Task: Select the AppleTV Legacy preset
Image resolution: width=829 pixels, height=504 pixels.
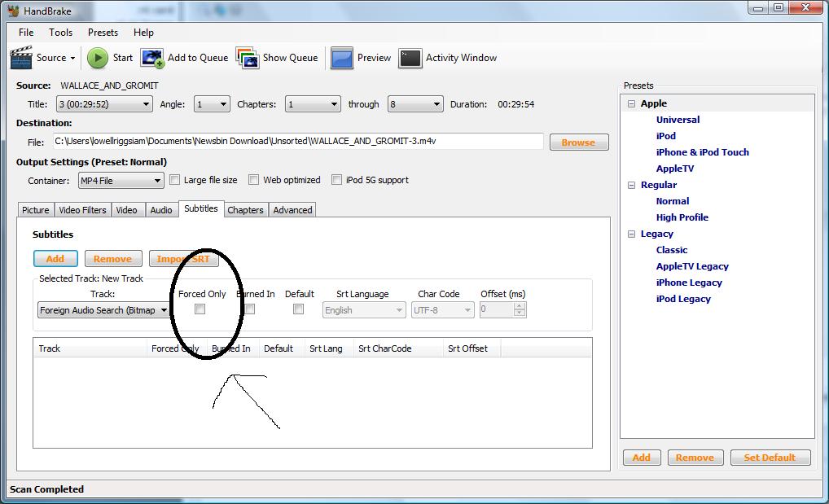Action: pos(692,266)
